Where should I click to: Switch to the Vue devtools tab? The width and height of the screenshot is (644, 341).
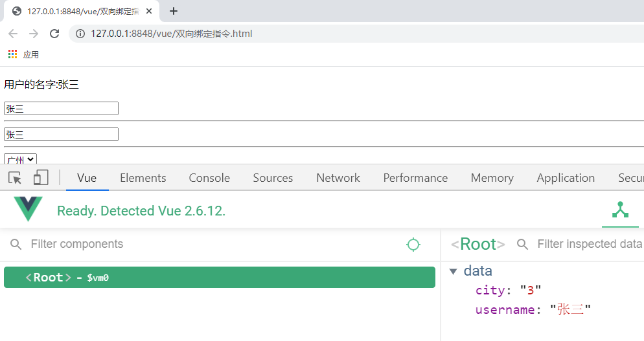pyautogui.click(x=87, y=178)
